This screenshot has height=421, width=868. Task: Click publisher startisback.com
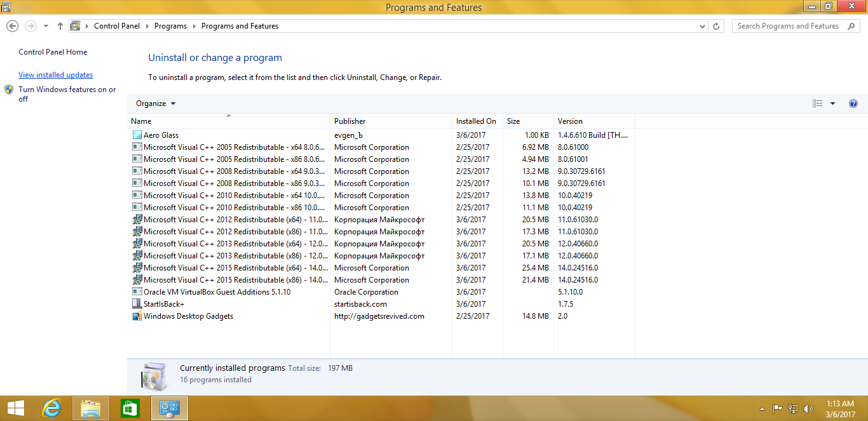pos(360,304)
